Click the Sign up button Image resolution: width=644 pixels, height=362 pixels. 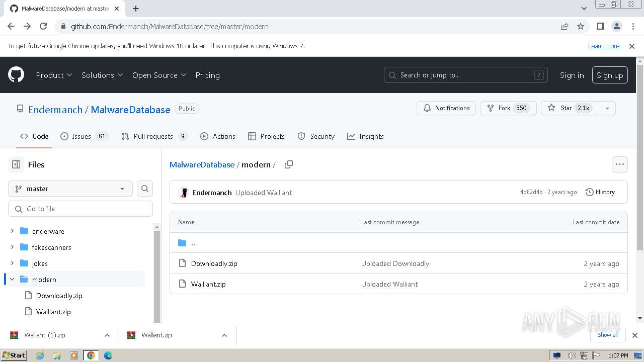pos(609,75)
